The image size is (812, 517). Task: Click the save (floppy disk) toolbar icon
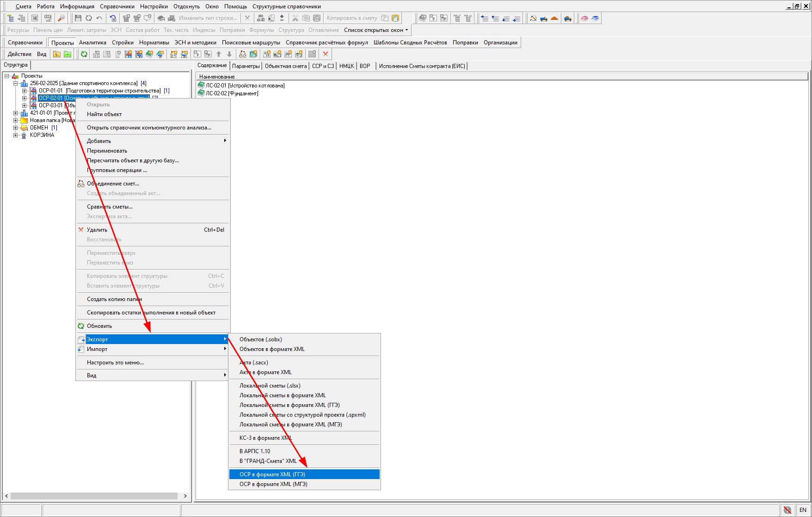click(x=78, y=18)
